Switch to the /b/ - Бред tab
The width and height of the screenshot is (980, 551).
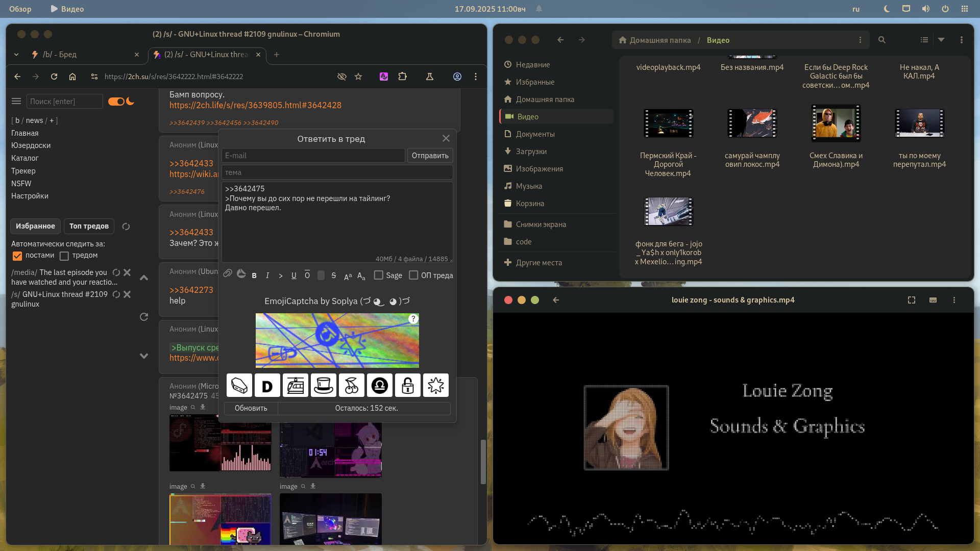60,55
